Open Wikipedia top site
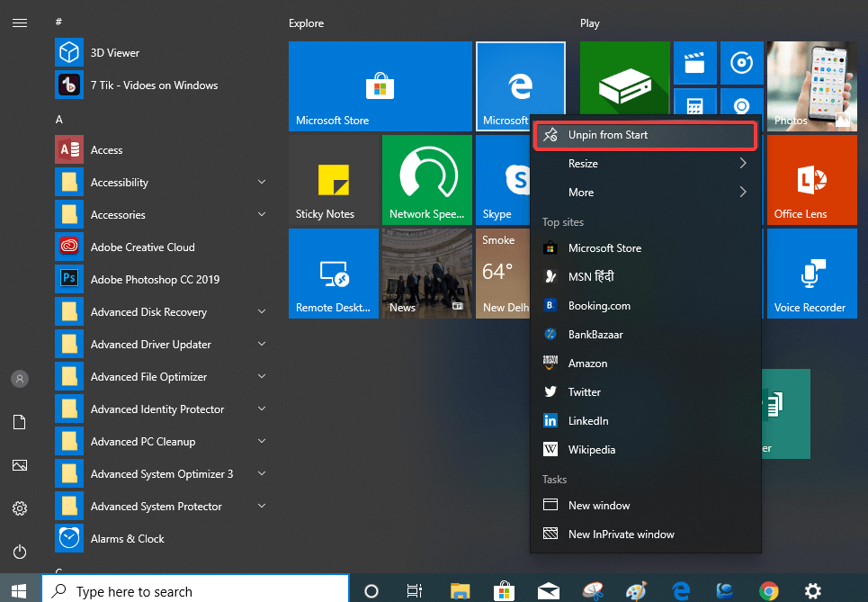Screen dimensions: 868x602 pos(645,450)
